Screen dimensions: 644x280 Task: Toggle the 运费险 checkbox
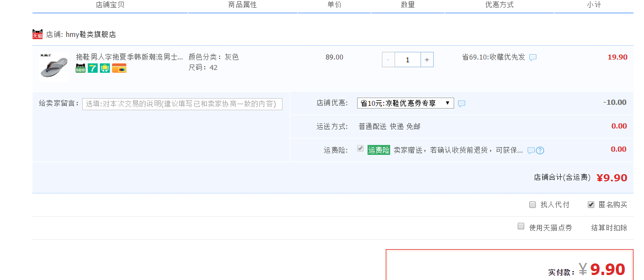(360, 148)
